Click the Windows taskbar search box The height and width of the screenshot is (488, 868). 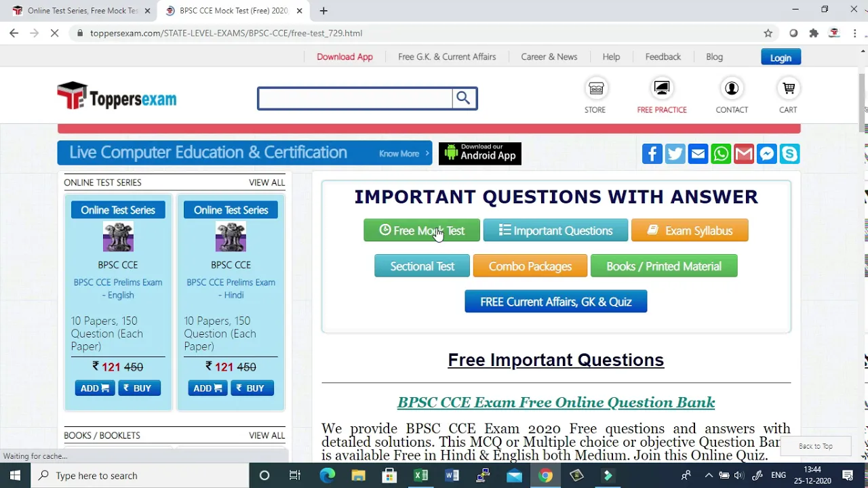(140, 476)
